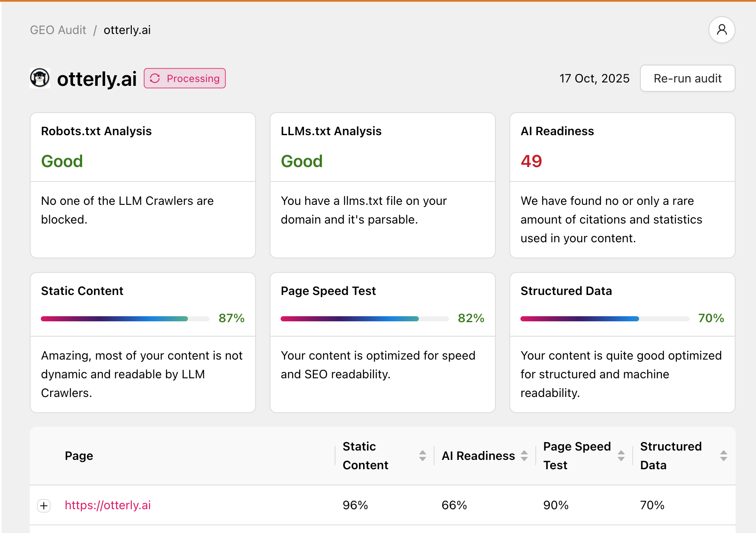The width and height of the screenshot is (756, 533).
Task: Sort by AI Readiness column arrows
Action: coord(524,456)
